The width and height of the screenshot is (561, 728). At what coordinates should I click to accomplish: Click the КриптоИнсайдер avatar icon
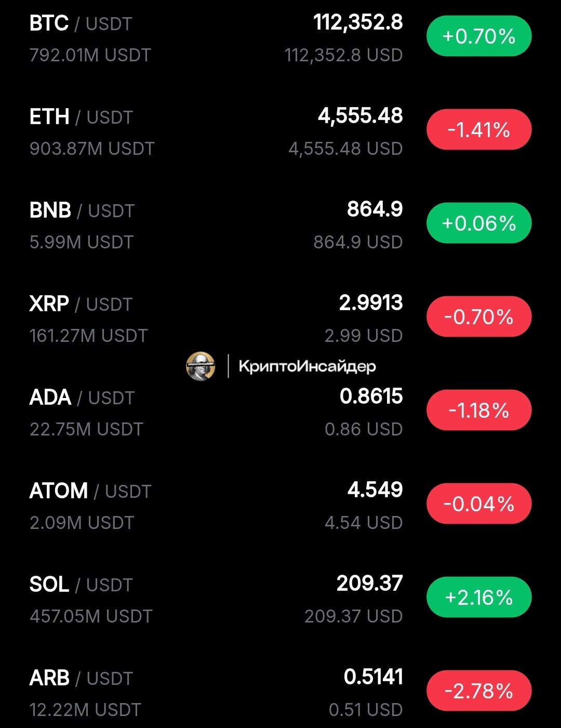click(201, 366)
